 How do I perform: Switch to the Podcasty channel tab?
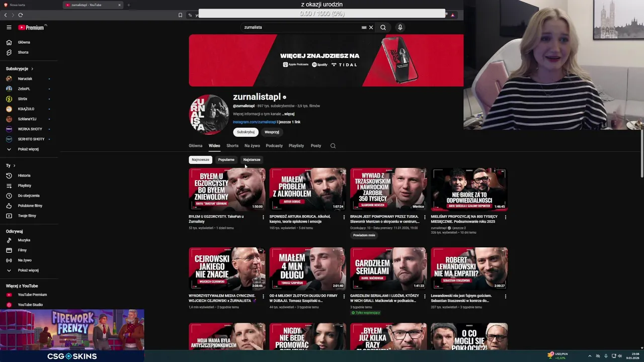click(274, 146)
